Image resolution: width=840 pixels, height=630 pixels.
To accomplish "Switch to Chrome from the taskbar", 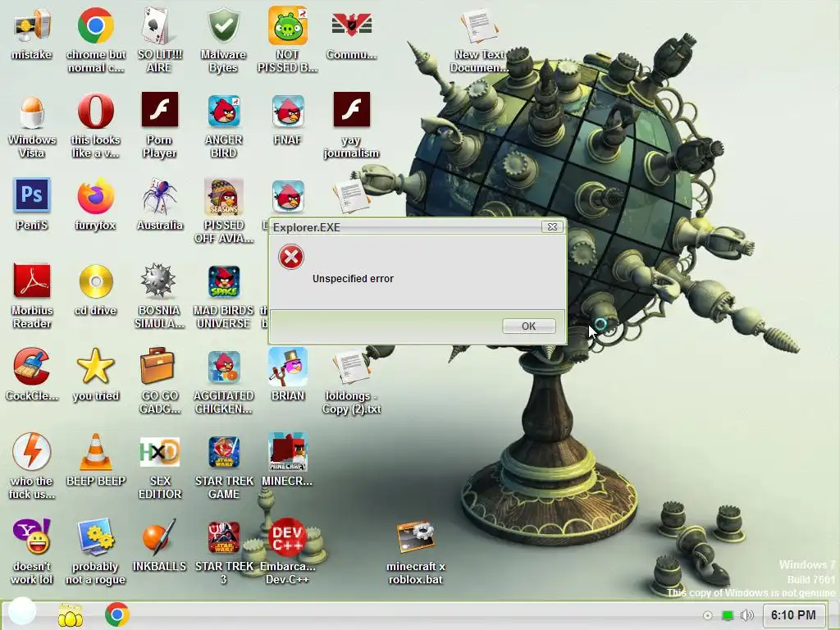I will tap(116, 614).
